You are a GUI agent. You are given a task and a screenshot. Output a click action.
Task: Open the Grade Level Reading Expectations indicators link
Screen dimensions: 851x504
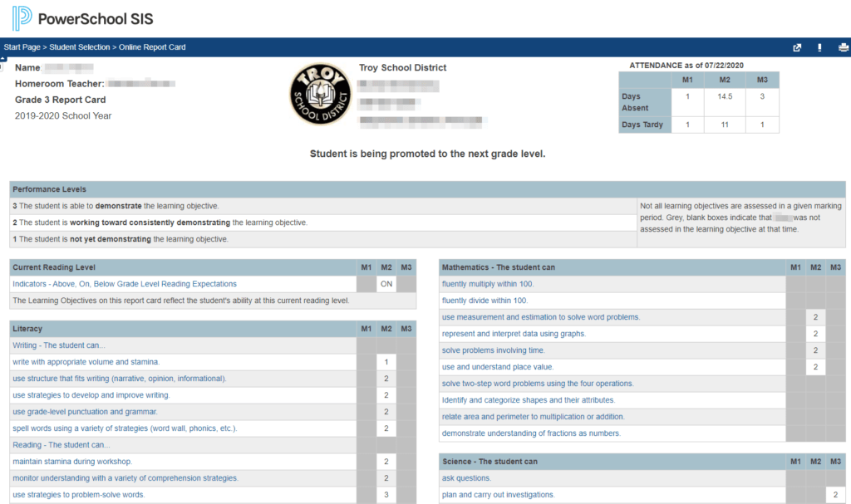(125, 283)
